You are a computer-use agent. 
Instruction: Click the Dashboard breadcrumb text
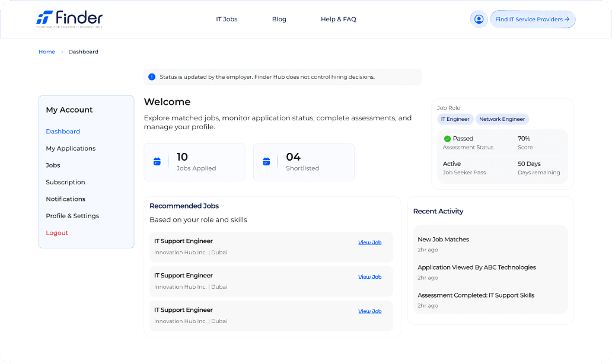point(83,52)
